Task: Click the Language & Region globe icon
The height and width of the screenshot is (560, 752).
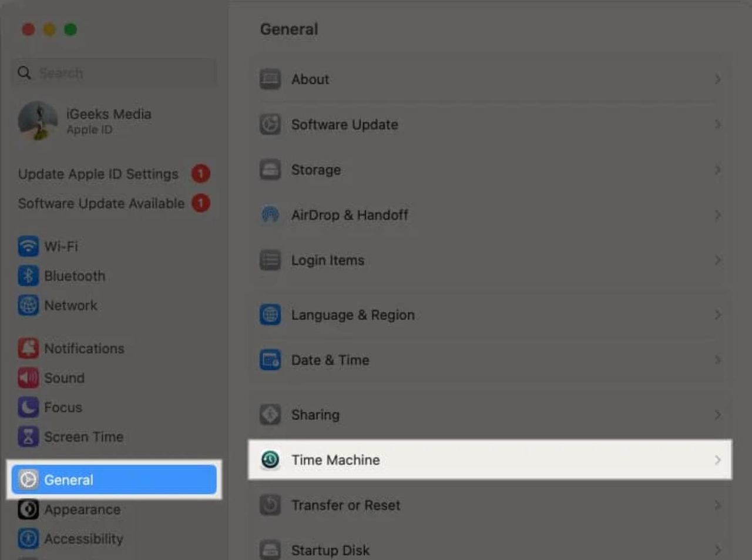Action: pyautogui.click(x=270, y=315)
